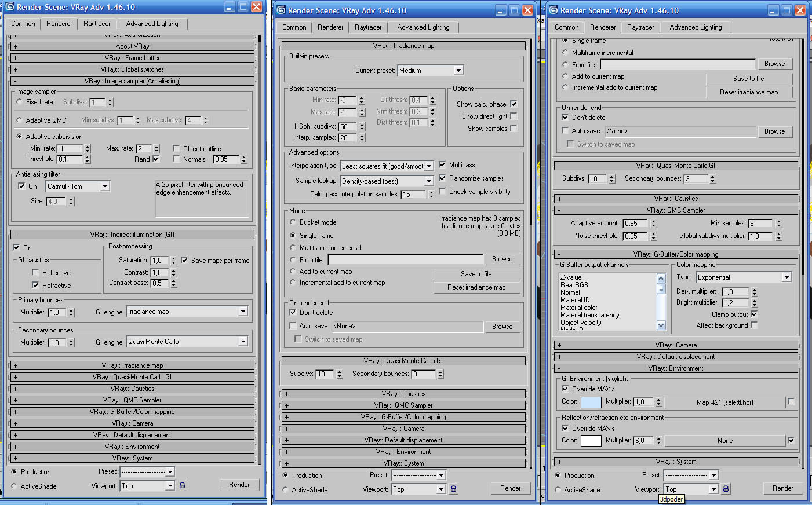Click the Map #21 (salettl.hdr) button

[x=725, y=402]
